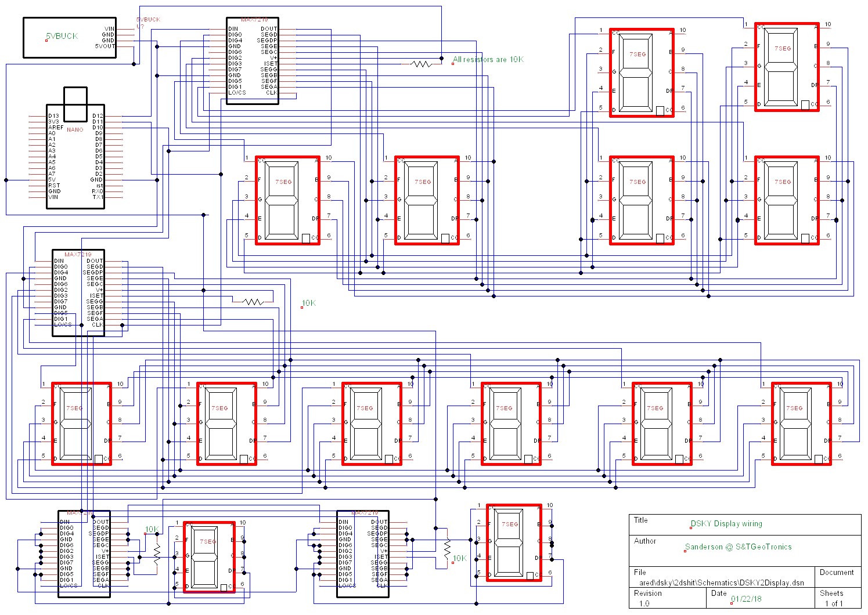Click the CLK pin on bottom-center MAX7219
The image size is (868, 615).
[383, 586]
